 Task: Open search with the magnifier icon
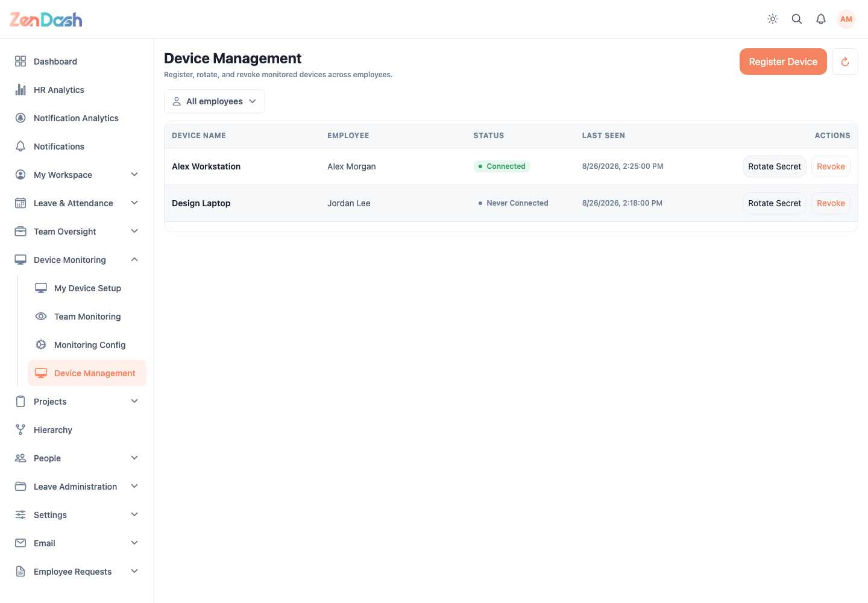tap(797, 19)
